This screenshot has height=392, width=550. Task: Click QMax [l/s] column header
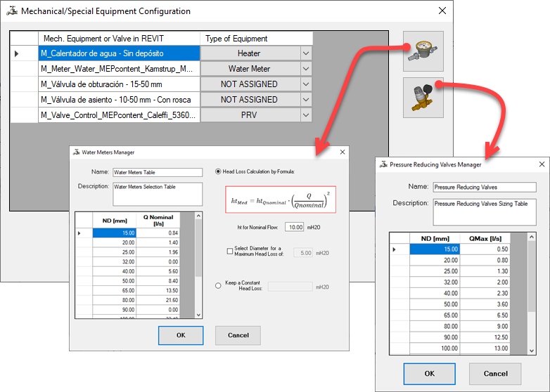[x=485, y=238]
